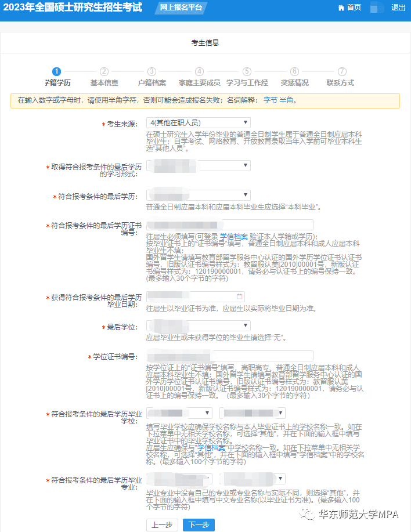
Task: Open calendar icon in 毕业日期 field
Action: click(239, 296)
